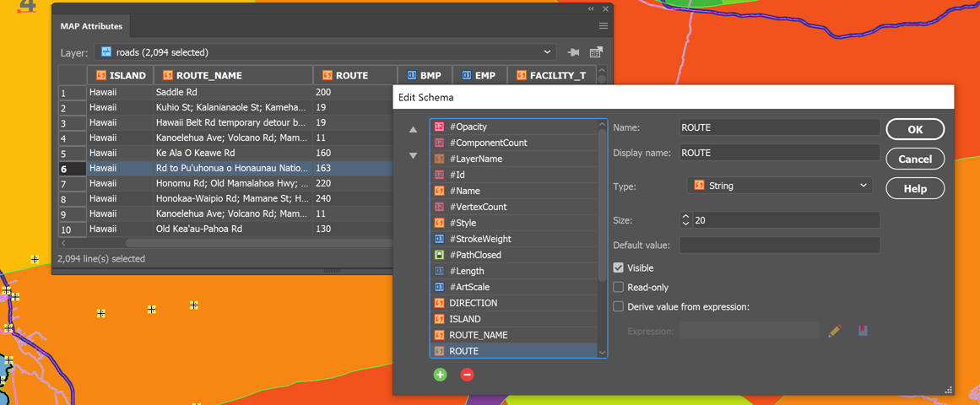
Task: Select ROUTE attribute in schema list
Action: [514, 351]
